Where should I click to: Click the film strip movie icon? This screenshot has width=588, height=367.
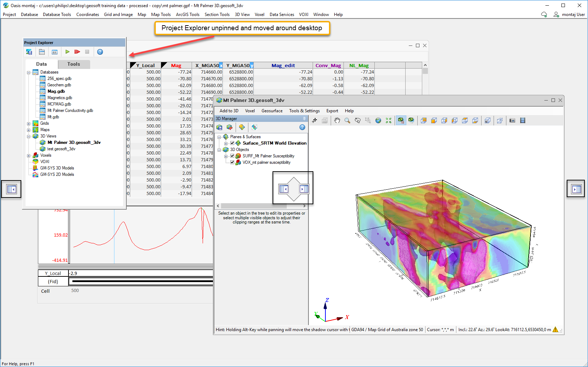tap(523, 120)
